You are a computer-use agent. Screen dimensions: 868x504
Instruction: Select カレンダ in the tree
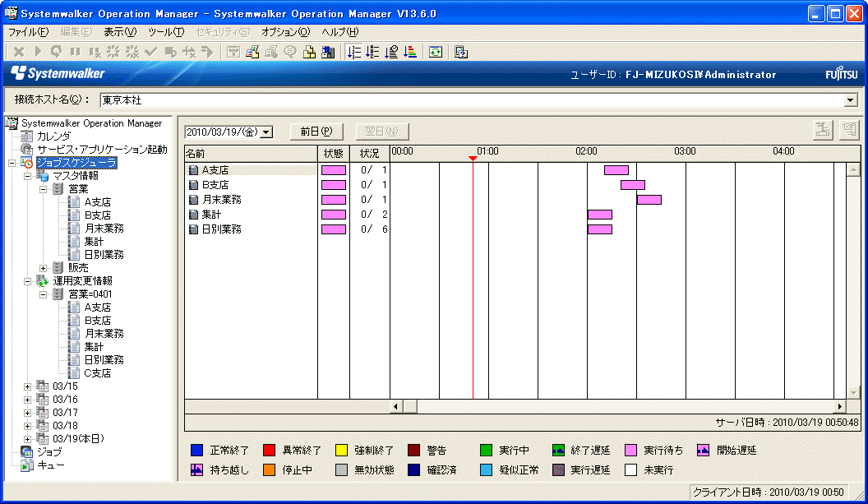tap(53, 136)
